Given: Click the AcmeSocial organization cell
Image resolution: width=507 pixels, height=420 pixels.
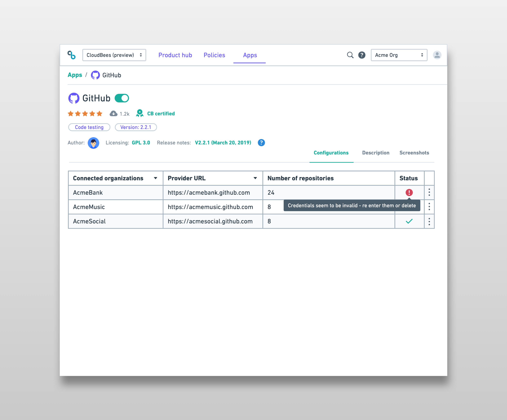Looking at the screenshot, I should 116,221.
